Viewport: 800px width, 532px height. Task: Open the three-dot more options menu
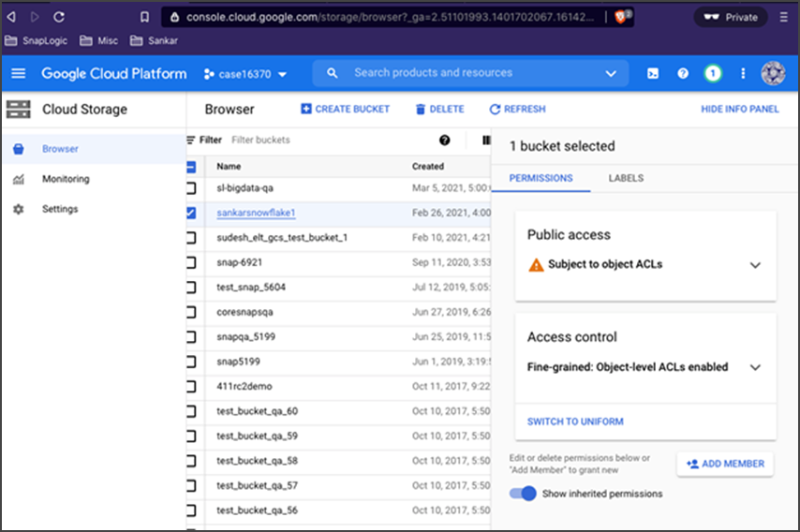point(743,73)
